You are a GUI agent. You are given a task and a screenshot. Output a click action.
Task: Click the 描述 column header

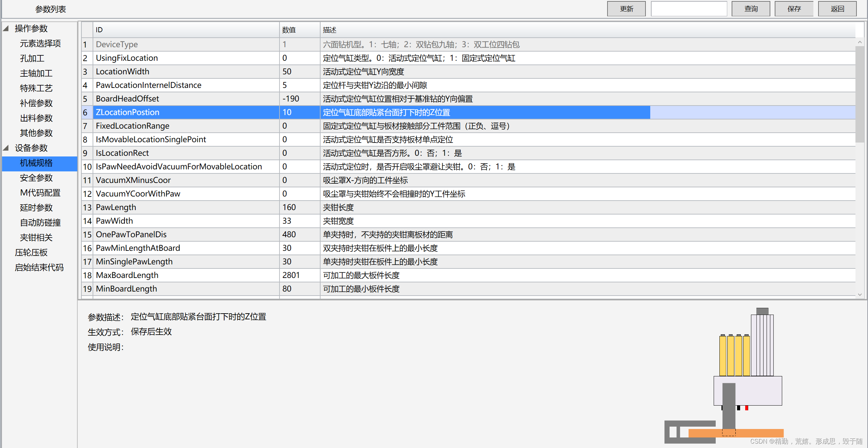[587, 30]
